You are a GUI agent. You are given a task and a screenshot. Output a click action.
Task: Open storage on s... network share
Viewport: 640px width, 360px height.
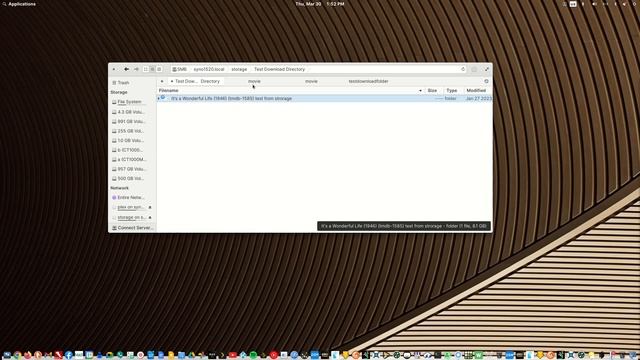click(x=128, y=218)
